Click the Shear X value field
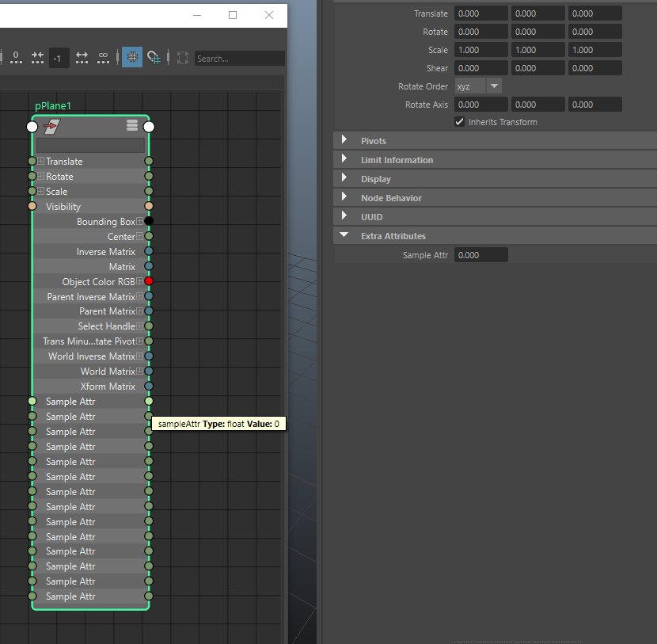The width and height of the screenshot is (657, 644). 481,68
